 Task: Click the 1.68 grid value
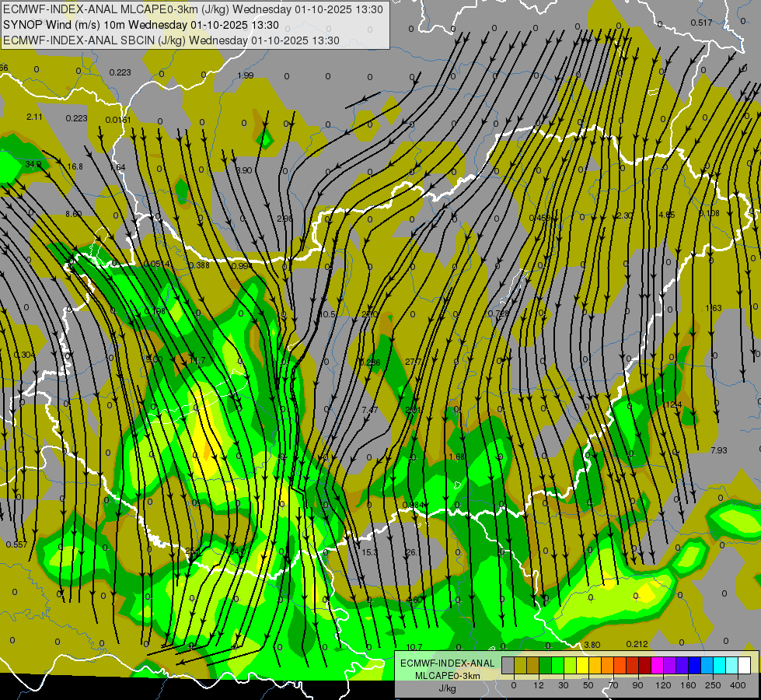[457, 457]
